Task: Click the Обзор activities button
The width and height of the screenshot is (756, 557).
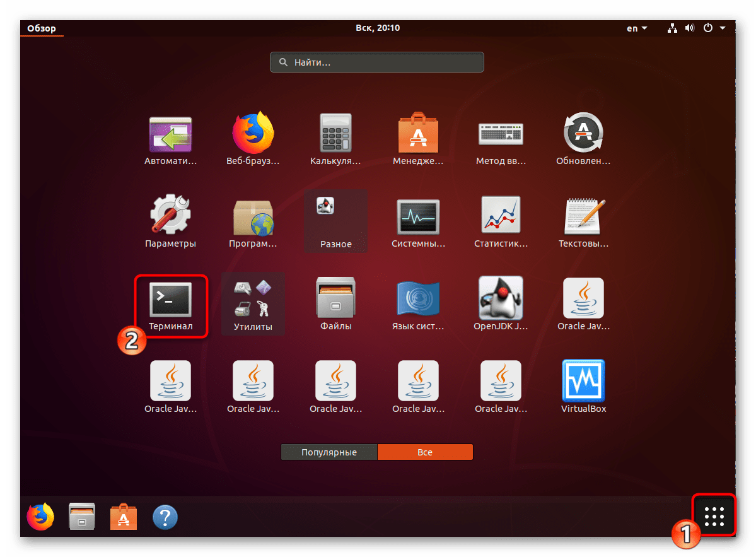Action: click(x=42, y=28)
